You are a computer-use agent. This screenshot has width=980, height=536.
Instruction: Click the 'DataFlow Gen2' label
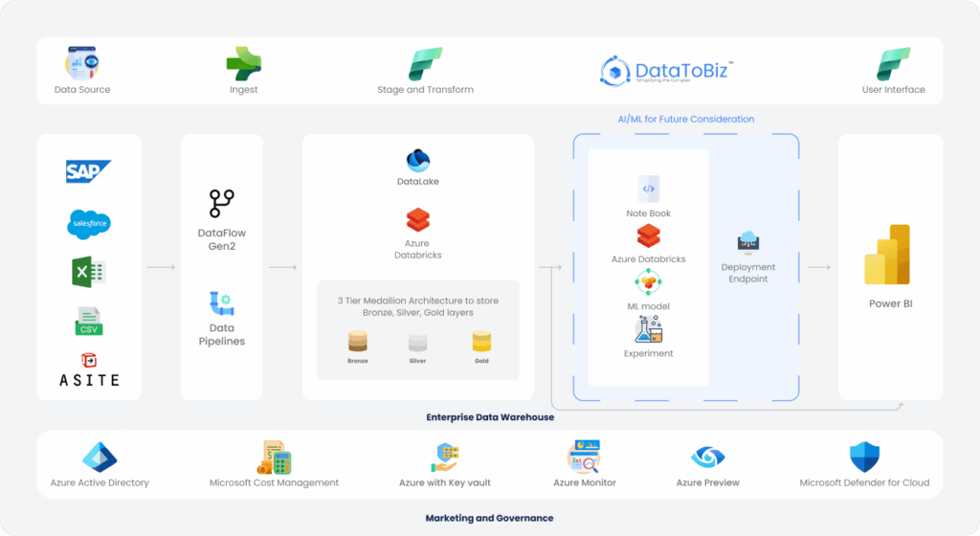[222, 239]
